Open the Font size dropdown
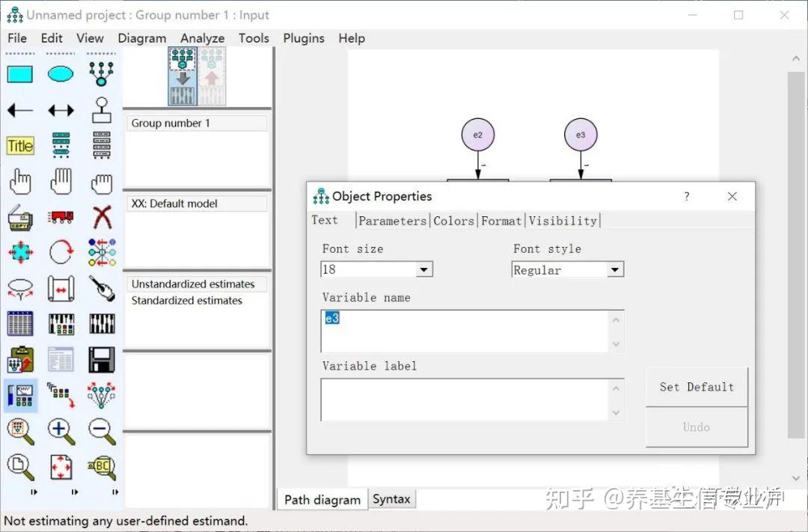The width and height of the screenshot is (808, 532). click(424, 269)
